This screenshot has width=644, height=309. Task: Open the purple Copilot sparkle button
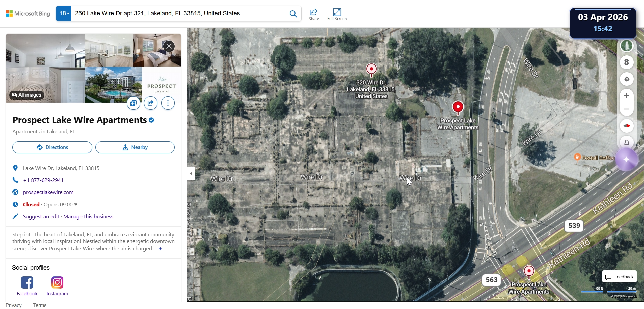[x=627, y=160]
